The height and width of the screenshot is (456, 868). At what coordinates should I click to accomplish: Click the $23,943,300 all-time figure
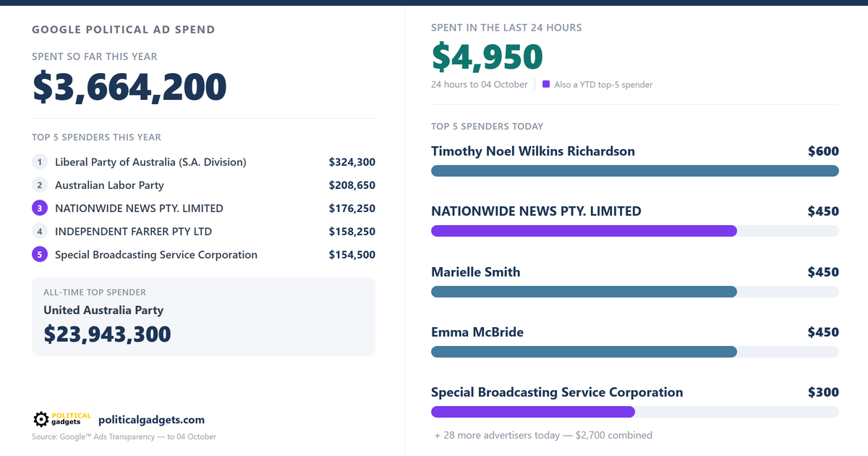[x=107, y=334]
